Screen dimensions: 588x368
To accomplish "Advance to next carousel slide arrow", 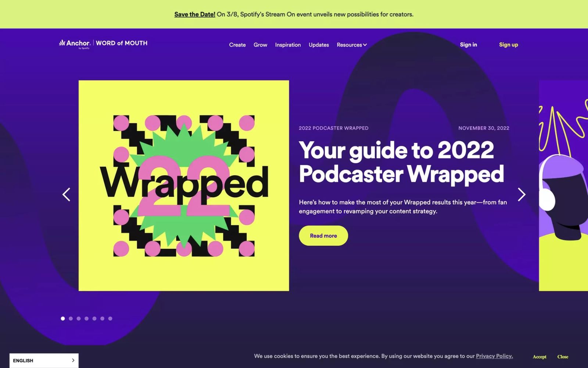I will coord(521,195).
